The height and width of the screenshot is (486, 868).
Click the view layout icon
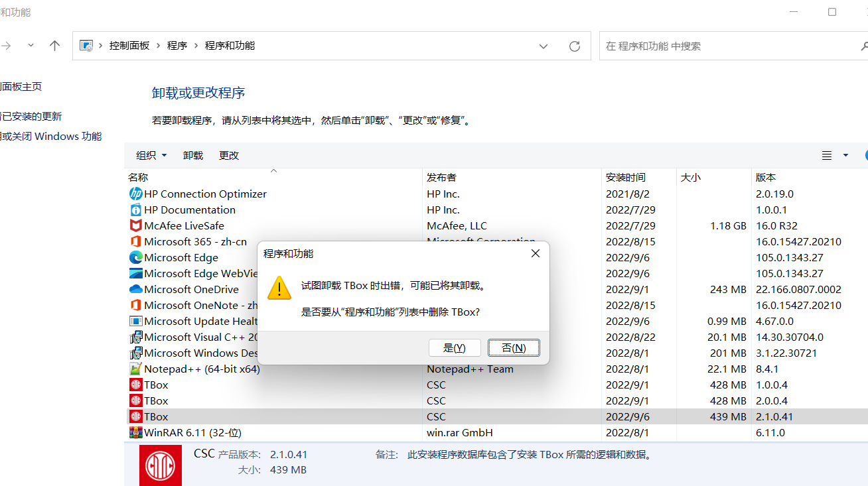(x=827, y=156)
